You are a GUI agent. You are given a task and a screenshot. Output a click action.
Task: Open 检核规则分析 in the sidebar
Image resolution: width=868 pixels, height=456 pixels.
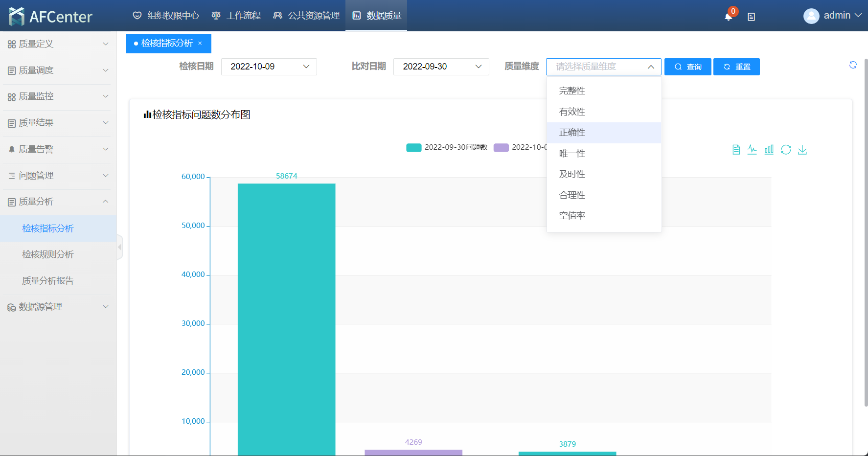48,254
